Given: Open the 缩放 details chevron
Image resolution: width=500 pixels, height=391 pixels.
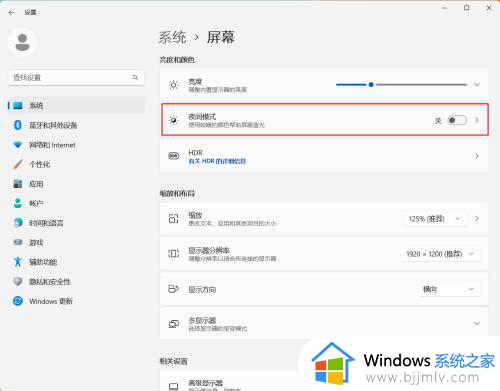Looking at the screenshot, I should coord(477,219).
